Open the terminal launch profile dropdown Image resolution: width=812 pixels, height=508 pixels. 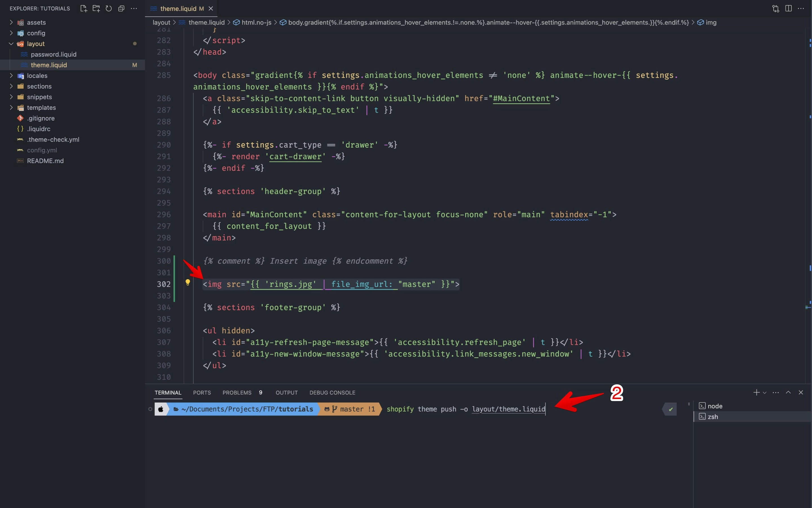[x=765, y=393]
